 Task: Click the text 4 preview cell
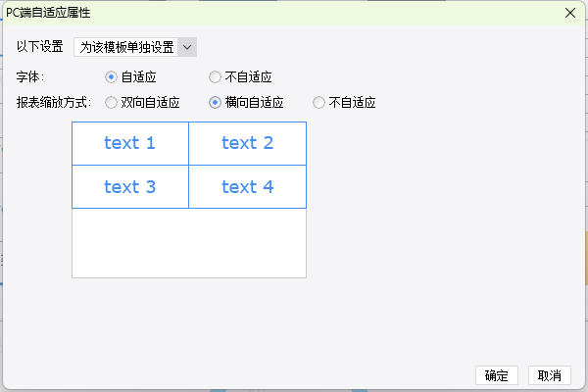point(248,187)
